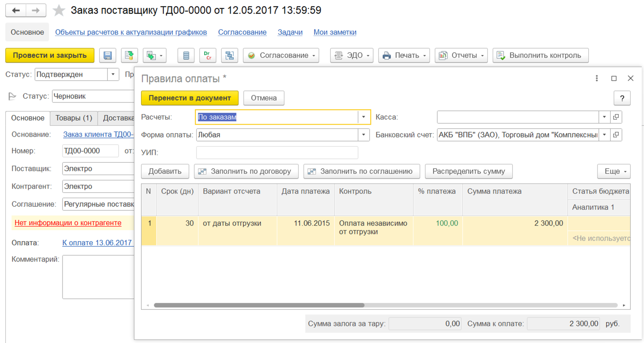The width and height of the screenshot is (644, 343).
Task: Select the cell Оплата независимо от отгрузки
Action: point(374,231)
